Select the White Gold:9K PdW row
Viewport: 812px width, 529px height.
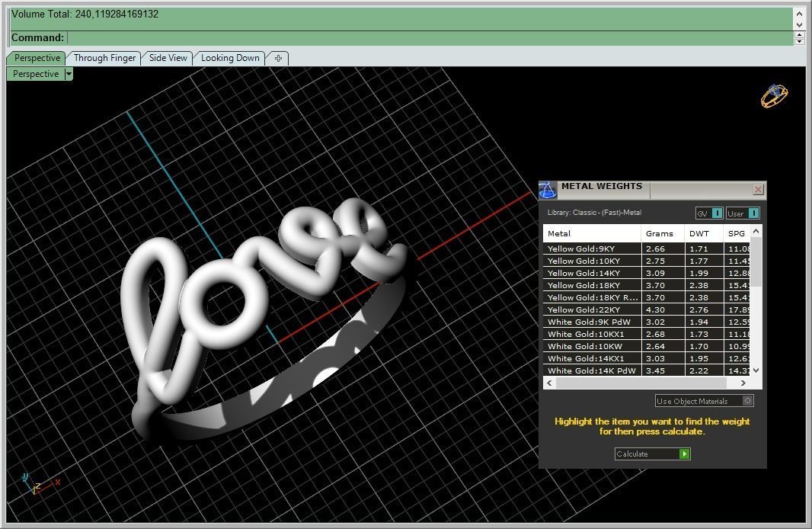tap(646, 322)
